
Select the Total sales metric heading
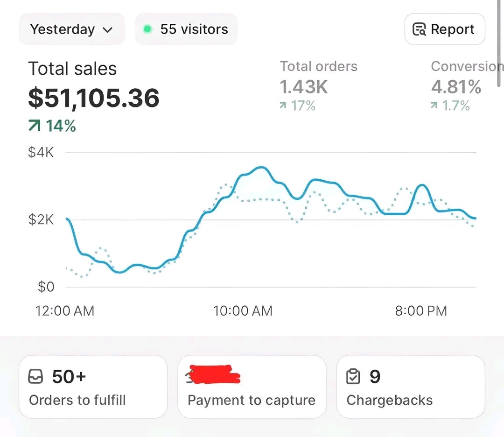click(x=72, y=69)
